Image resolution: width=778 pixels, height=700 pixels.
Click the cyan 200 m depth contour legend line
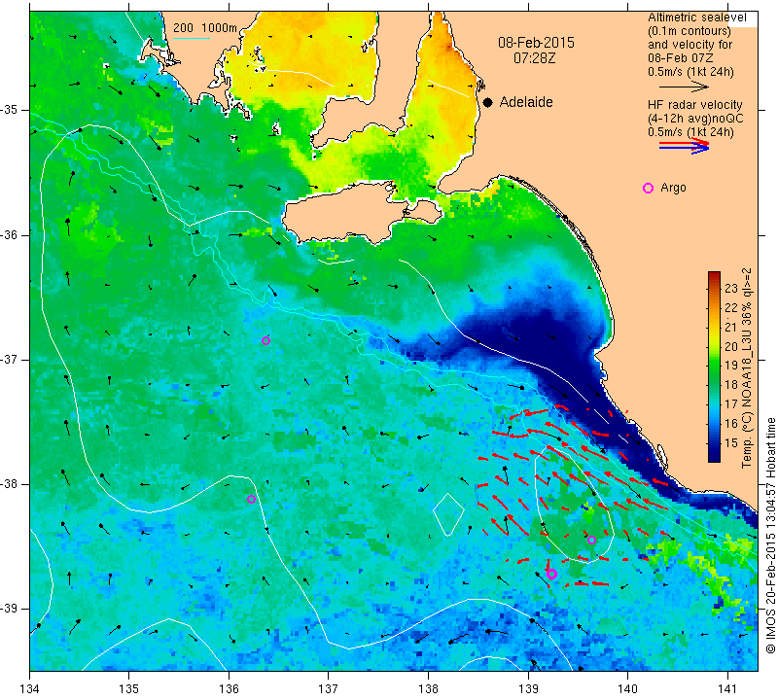192,38
